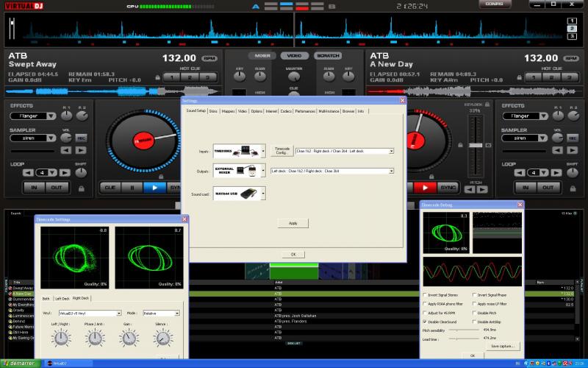Click the Save capture button
Viewport: 588px width, 368px height.
pyautogui.click(x=503, y=345)
